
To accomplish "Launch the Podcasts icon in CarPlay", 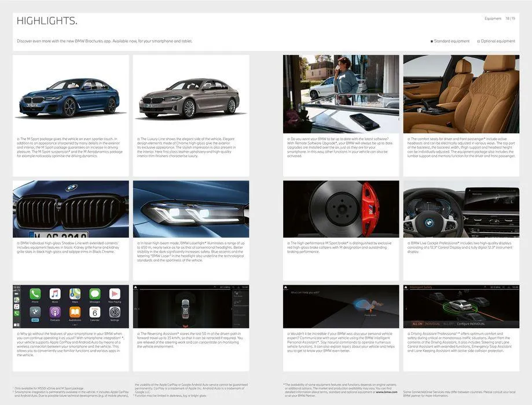I will coord(54,312).
